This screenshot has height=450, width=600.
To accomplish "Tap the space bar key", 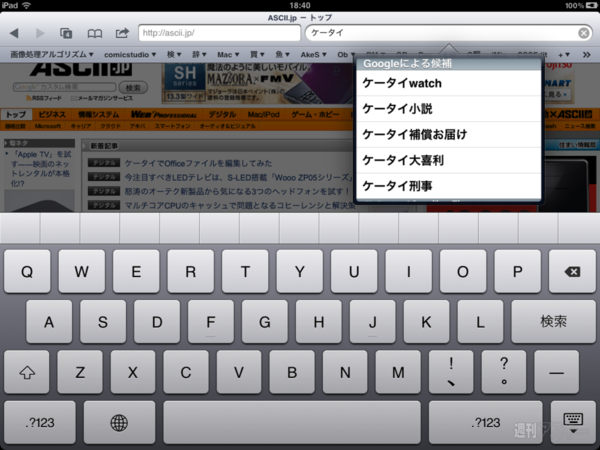I will [x=292, y=422].
